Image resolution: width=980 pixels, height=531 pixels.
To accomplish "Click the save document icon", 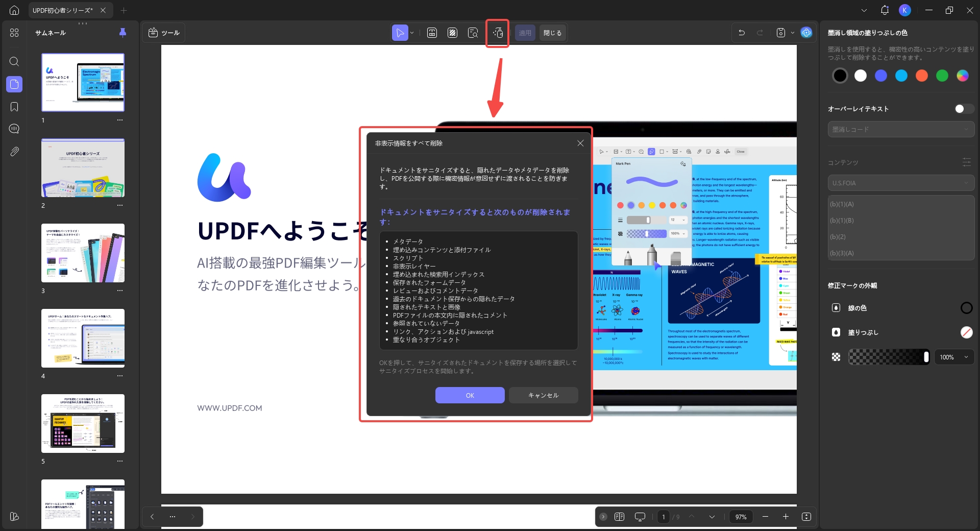I will click(x=781, y=33).
